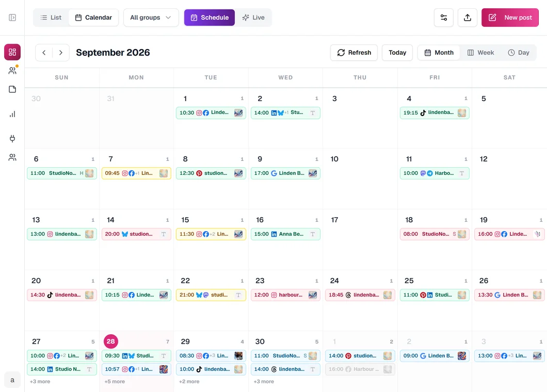Expand '+2 more' posts on September 29

click(189, 382)
